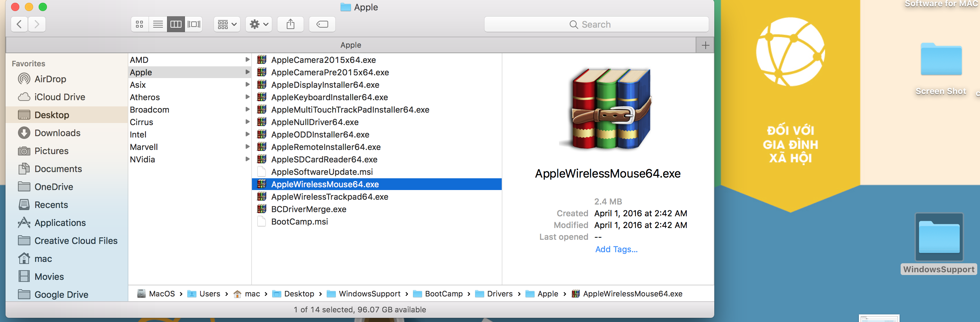Select AppleRemoteInstaller64.exe file icon
This screenshot has width=980, height=322.
click(262, 147)
